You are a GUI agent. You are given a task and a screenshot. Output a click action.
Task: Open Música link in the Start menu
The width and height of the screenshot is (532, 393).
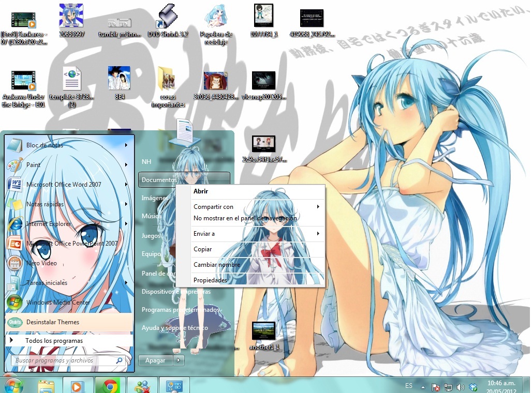pyautogui.click(x=151, y=216)
